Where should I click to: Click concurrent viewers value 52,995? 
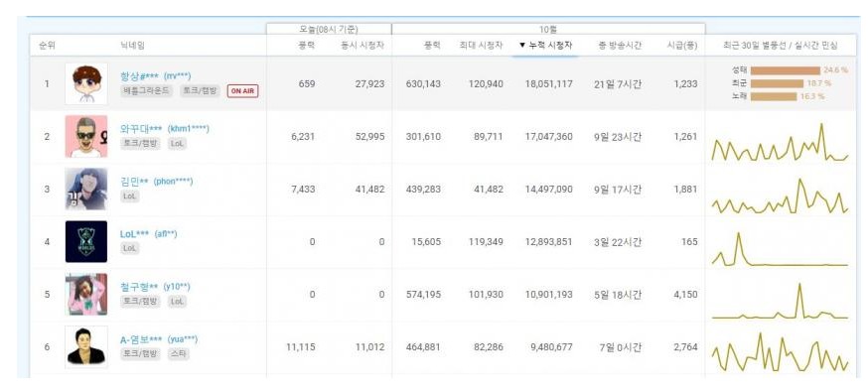(369, 137)
